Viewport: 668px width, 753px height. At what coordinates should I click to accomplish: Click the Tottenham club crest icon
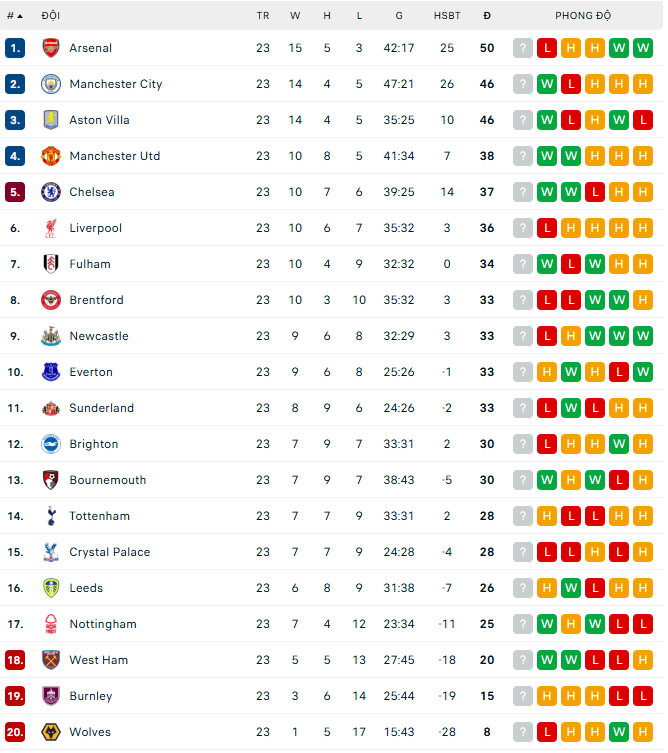[51, 516]
